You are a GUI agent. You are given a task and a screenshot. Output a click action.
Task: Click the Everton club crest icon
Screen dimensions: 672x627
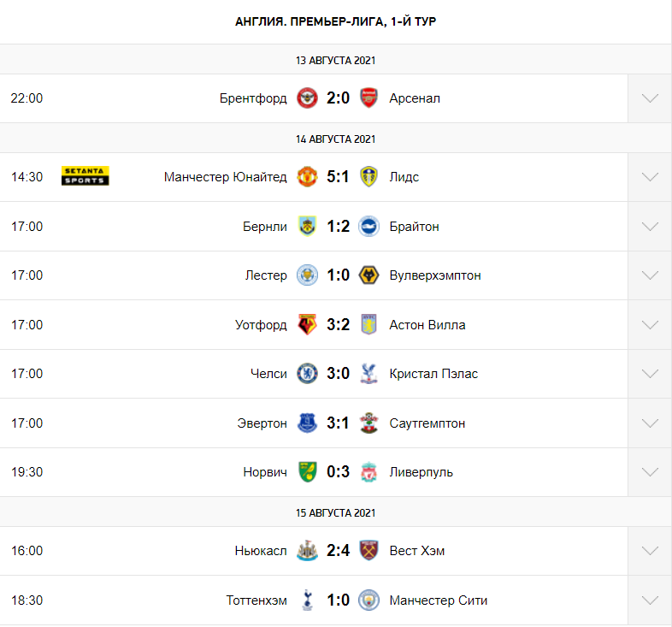[307, 423]
